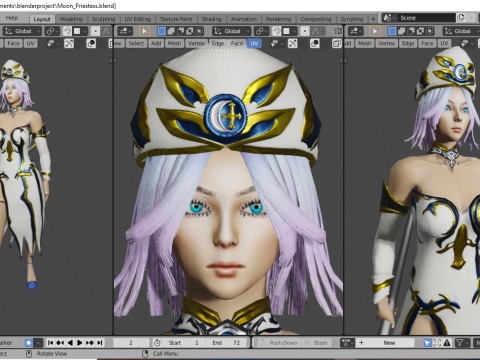Open Vertex menu in right viewport
Screen dimensions: 480x360
coord(386,43)
